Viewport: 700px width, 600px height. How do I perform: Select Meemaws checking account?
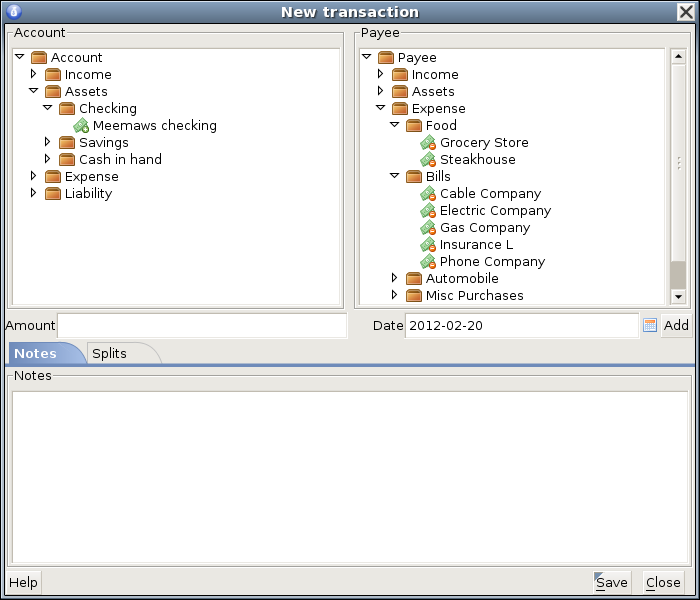[x=154, y=126]
